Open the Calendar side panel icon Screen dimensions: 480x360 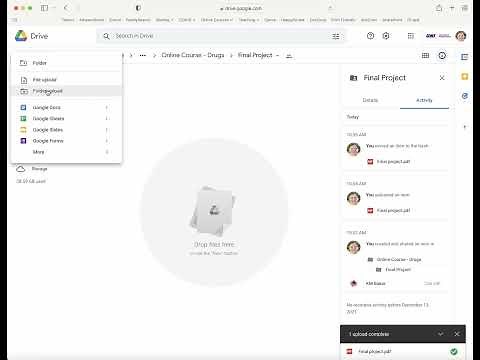click(x=465, y=57)
